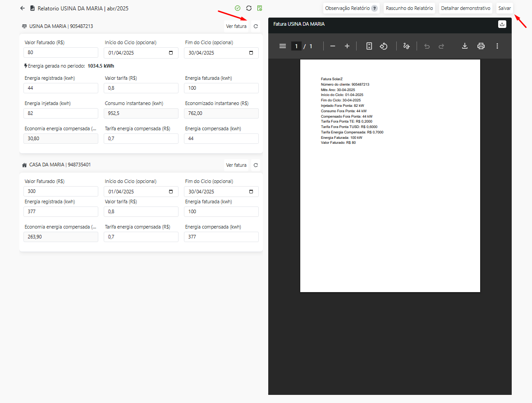532x403 pixels.
Task: Open the PDF more actions menu
Action: (497, 46)
